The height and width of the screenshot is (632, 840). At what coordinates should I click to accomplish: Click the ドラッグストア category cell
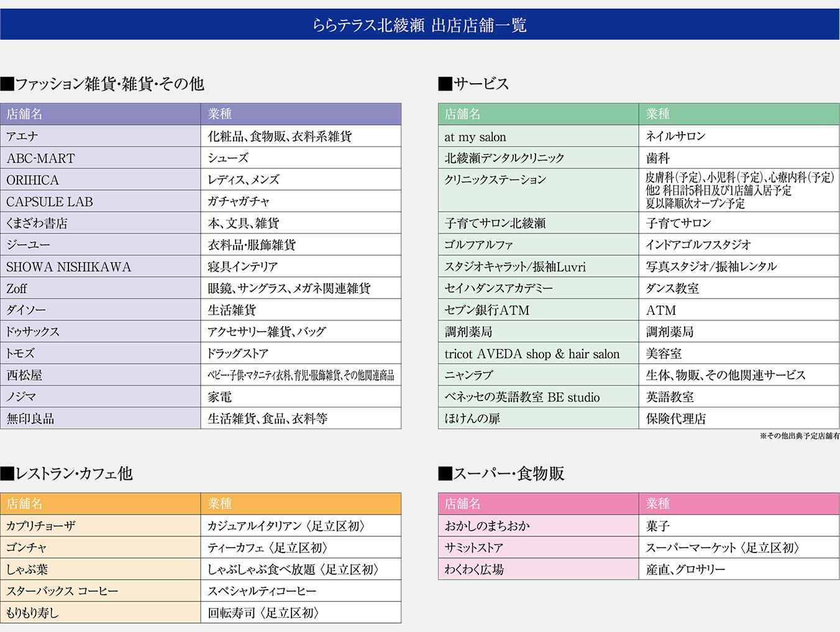(x=301, y=353)
